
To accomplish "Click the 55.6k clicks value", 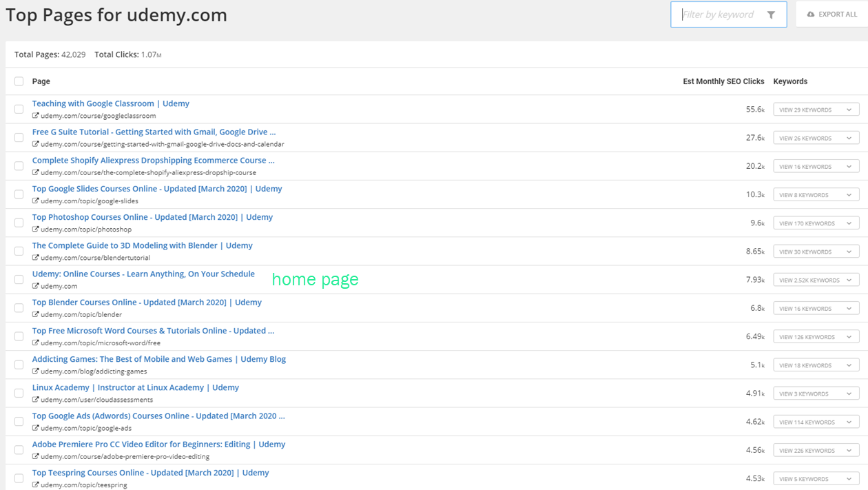I will click(x=755, y=110).
